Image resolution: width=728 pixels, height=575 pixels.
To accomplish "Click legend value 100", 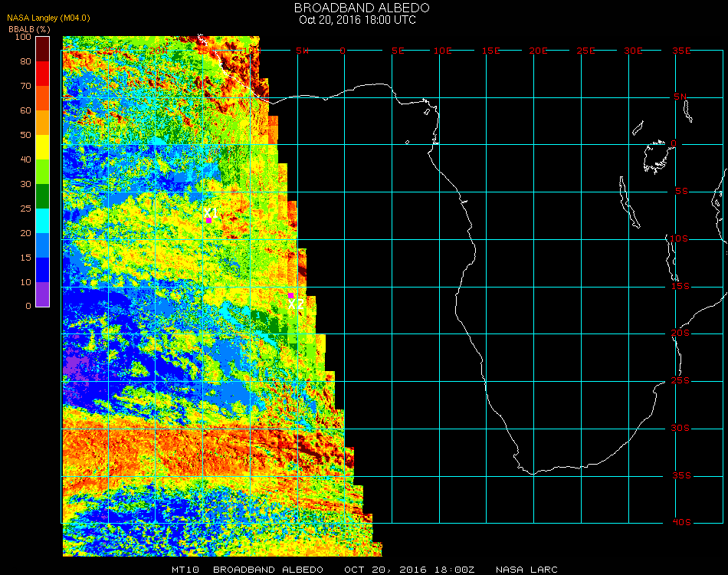I will coord(23,37).
